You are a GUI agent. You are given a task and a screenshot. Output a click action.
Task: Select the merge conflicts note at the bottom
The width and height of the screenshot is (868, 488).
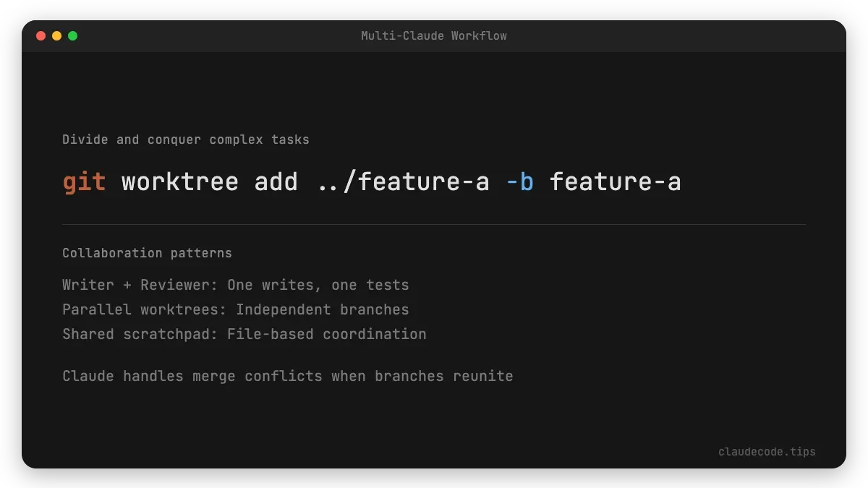point(287,376)
